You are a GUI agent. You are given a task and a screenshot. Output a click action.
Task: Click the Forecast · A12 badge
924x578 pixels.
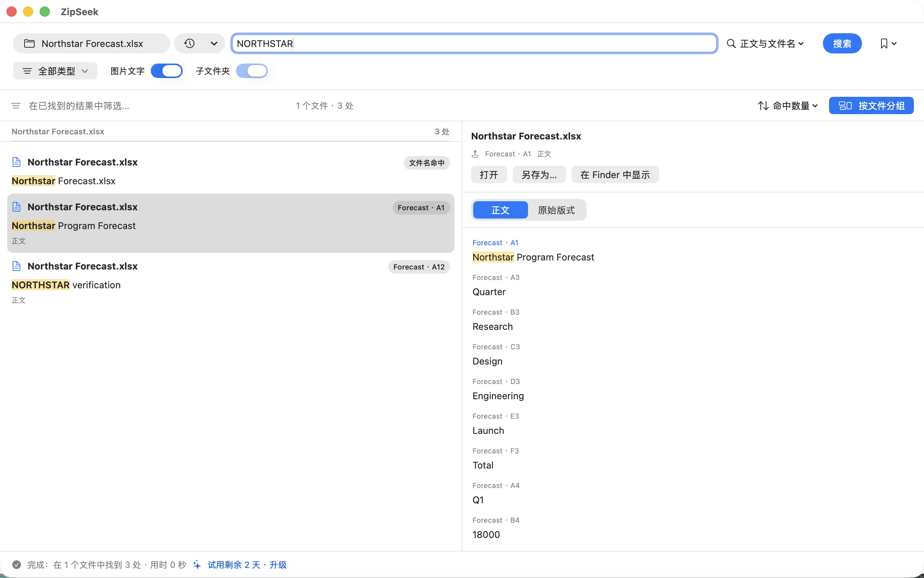(x=419, y=267)
